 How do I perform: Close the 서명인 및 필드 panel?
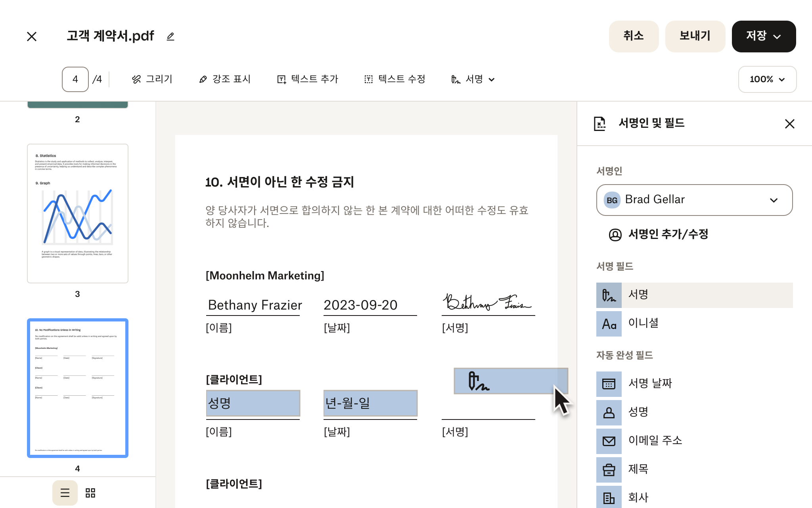click(x=790, y=124)
